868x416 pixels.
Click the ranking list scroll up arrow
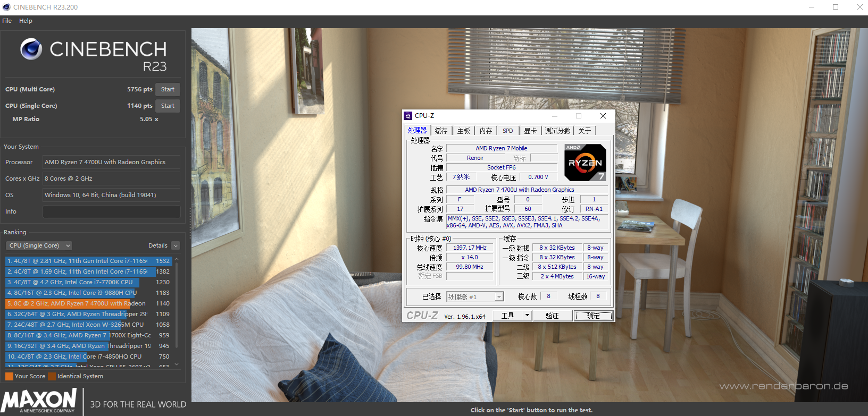click(177, 260)
